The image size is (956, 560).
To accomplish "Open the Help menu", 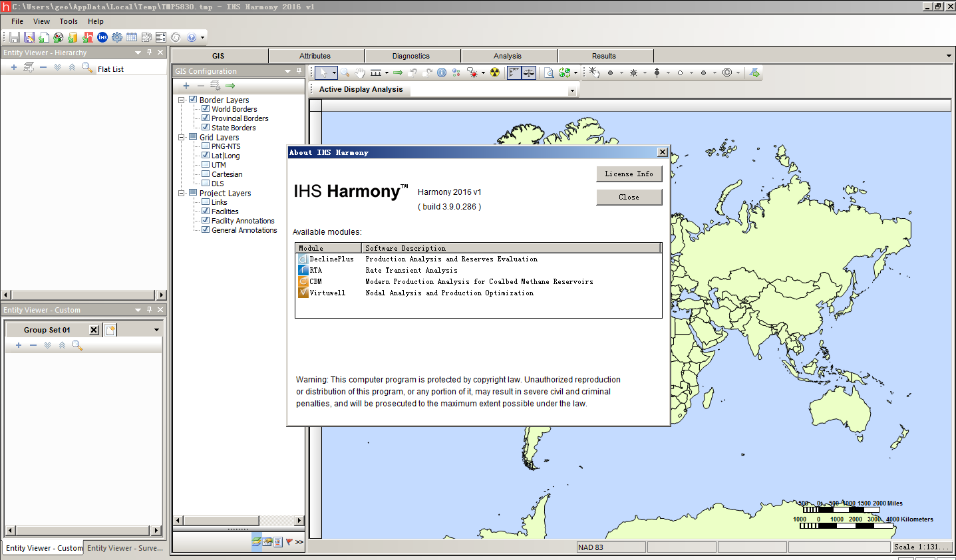I will point(96,21).
